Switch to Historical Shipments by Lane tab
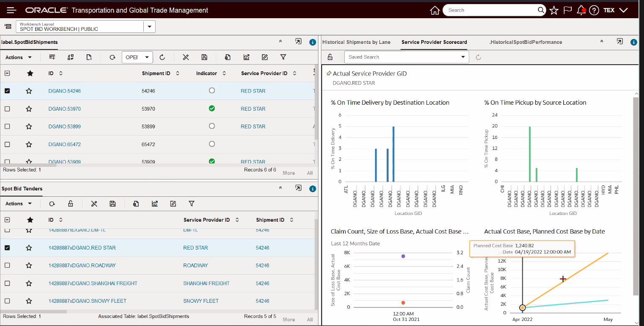Screen dimensions: 644x326 click(356, 42)
